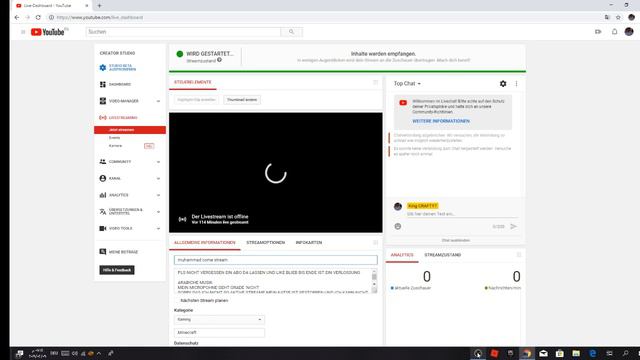Image resolution: width=640 pixels, height=360 pixels.
Task: Open File Explorer from taskbar
Action: pos(576,353)
